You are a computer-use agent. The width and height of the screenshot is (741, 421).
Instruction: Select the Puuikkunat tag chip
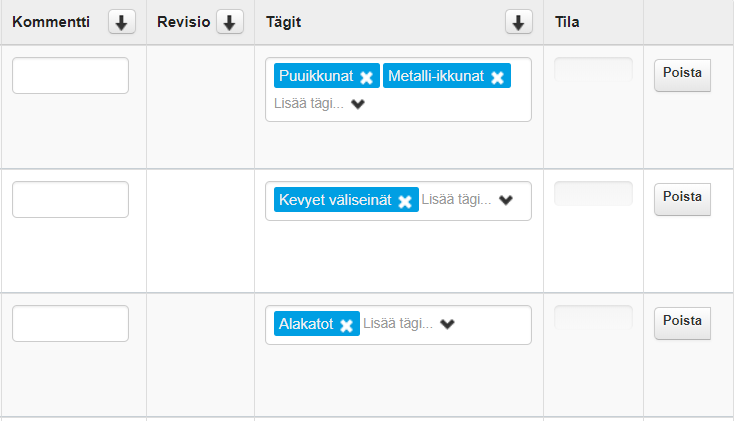click(x=316, y=76)
